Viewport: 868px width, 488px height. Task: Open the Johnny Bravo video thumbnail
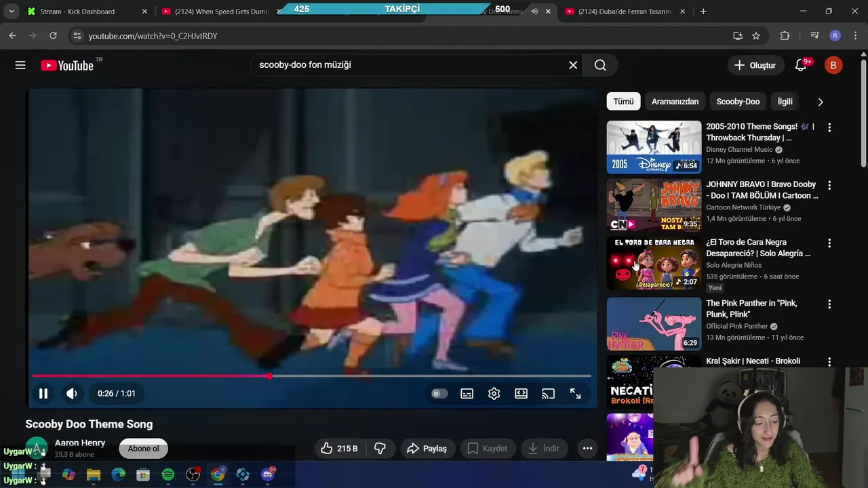tap(654, 205)
